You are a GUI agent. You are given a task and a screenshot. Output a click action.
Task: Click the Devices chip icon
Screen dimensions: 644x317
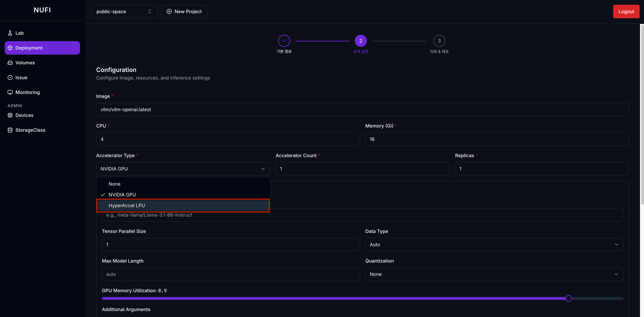[10, 115]
